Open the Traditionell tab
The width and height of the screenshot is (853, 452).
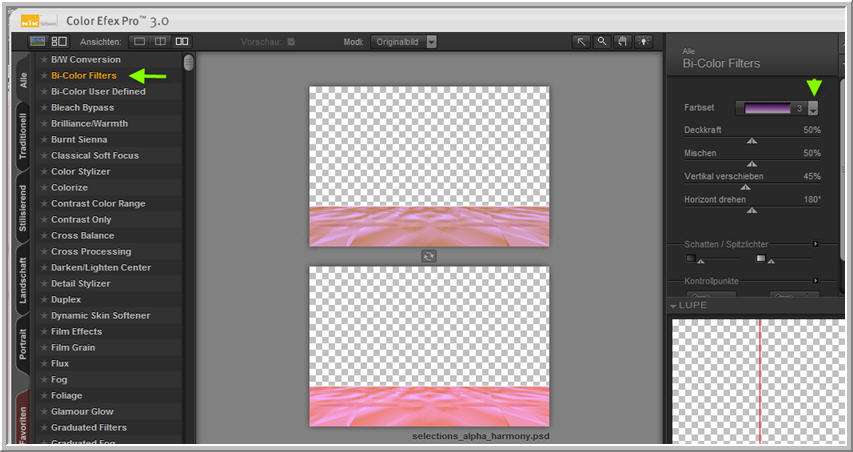click(24, 137)
